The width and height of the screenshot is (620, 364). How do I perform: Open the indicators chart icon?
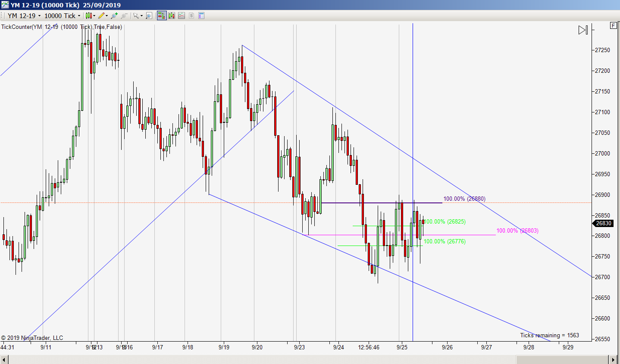point(182,16)
